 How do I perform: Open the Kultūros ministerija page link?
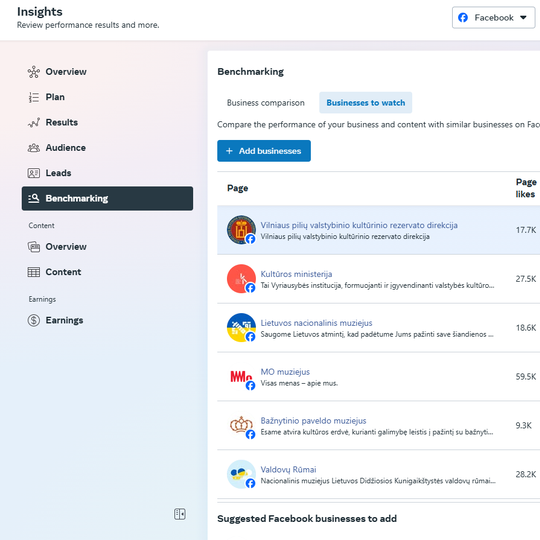click(296, 274)
